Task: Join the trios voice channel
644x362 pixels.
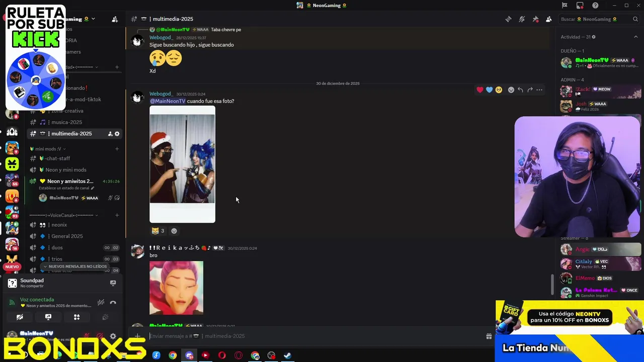Action: [75, 259]
